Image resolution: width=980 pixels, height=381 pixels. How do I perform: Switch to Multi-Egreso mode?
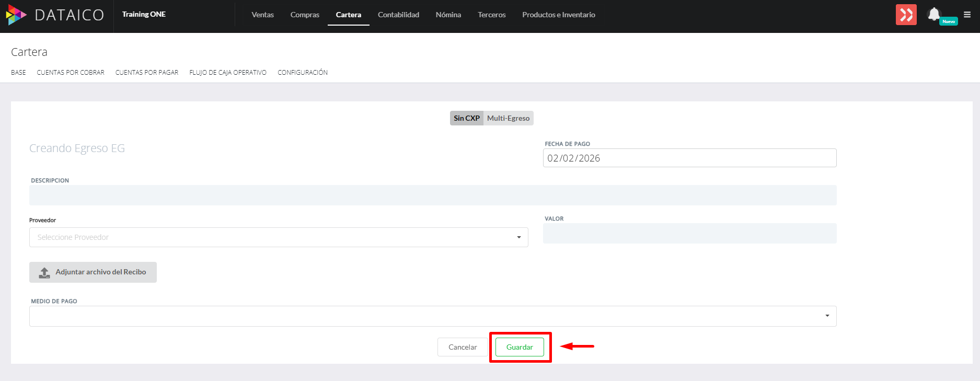pos(508,118)
